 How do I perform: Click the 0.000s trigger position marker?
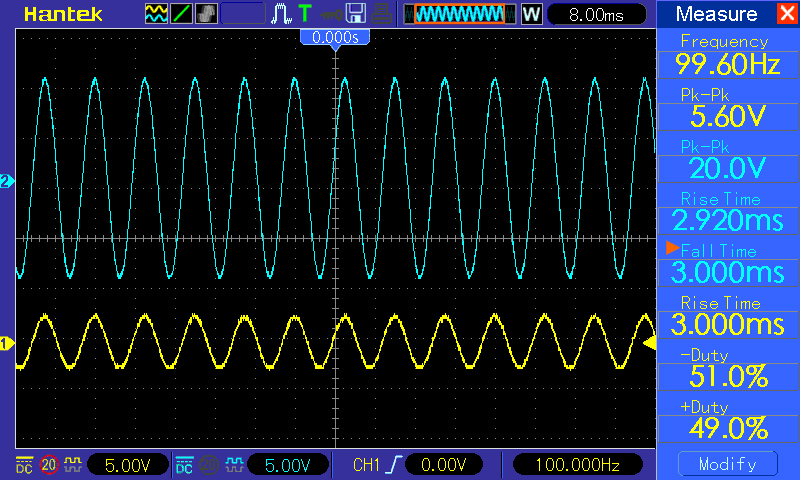pos(335,38)
